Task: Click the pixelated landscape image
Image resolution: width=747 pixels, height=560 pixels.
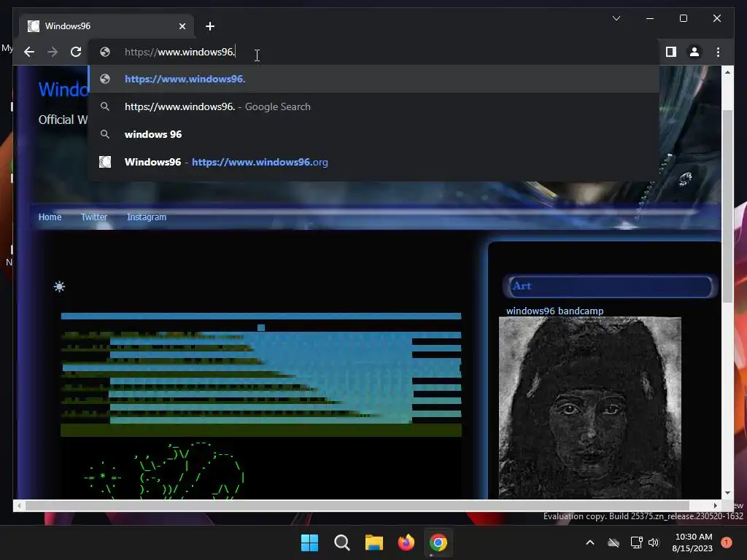Action: coord(261,374)
